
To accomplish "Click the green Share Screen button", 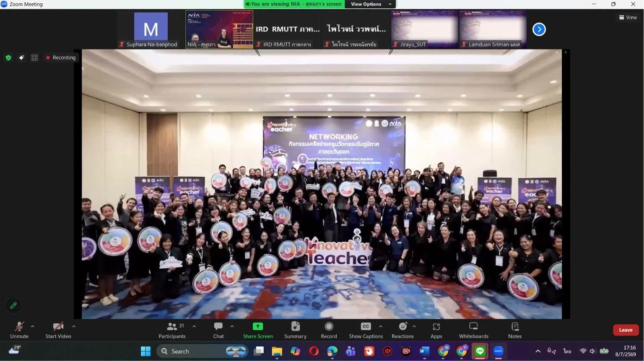I will (258, 330).
